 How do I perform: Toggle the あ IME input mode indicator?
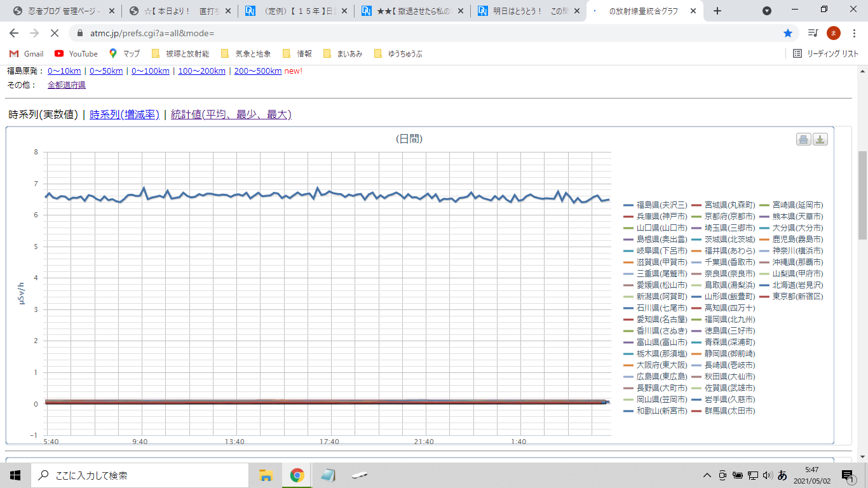tap(782, 475)
